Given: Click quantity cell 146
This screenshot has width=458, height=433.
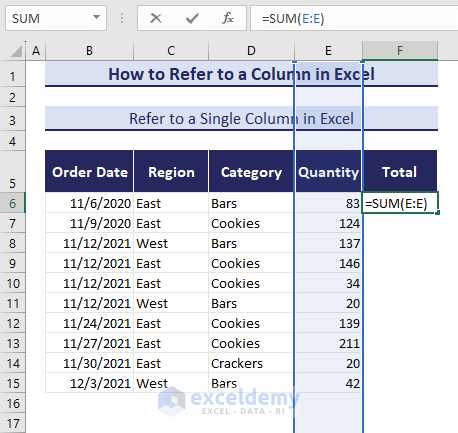Looking at the screenshot, I should click(x=328, y=263).
